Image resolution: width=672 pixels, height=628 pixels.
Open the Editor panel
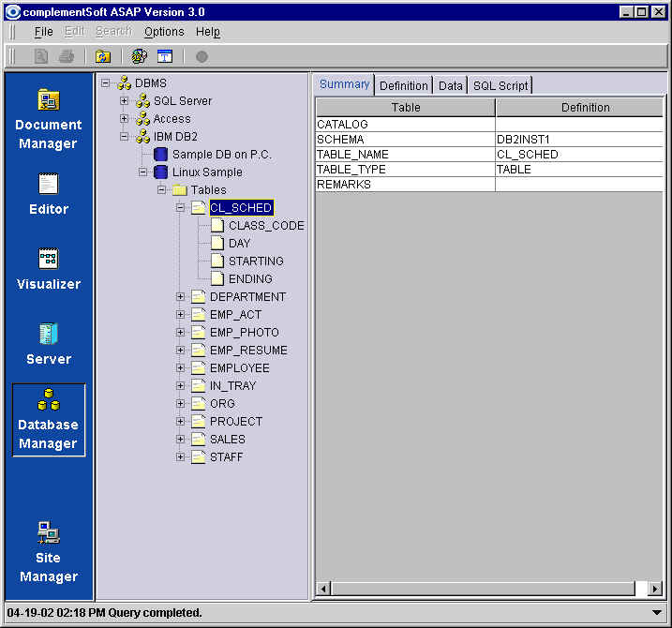point(49,194)
